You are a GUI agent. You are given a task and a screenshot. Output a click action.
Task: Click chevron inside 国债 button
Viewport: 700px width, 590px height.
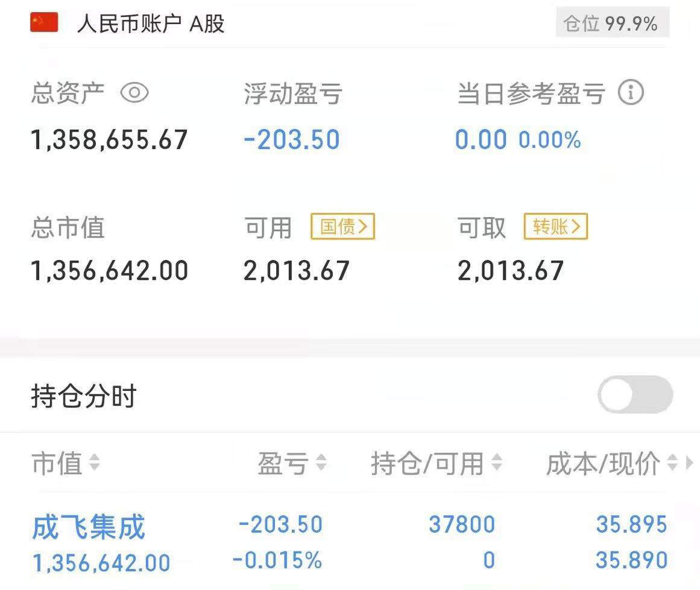pyautogui.click(x=362, y=226)
